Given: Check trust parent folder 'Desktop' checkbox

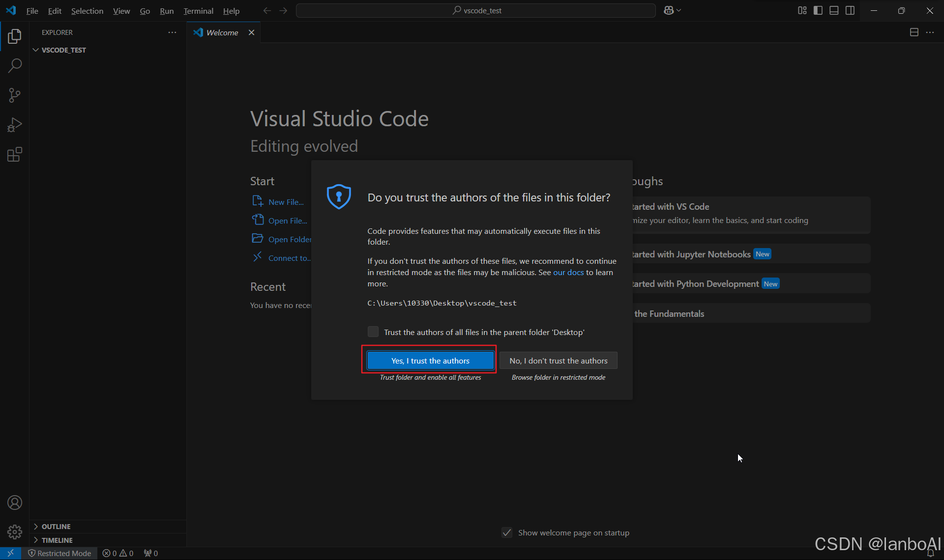Looking at the screenshot, I should pyautogui.click(x=373, y=332).
